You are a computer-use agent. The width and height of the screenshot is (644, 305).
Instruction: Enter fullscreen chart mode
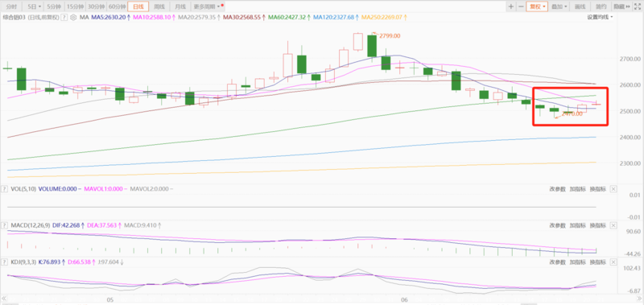pyautogui.click(x=638, y=6)
